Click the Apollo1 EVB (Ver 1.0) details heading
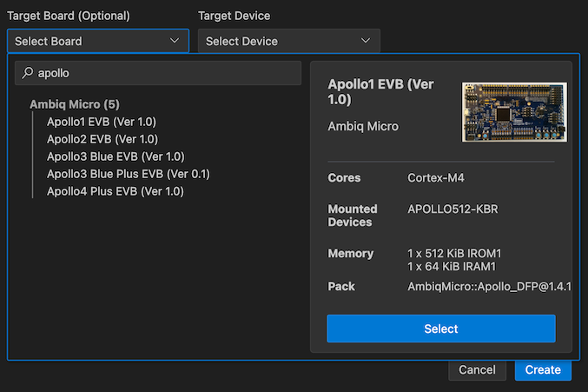The width and height of the screenshot is (588, 392). click(x=380, y=92)
